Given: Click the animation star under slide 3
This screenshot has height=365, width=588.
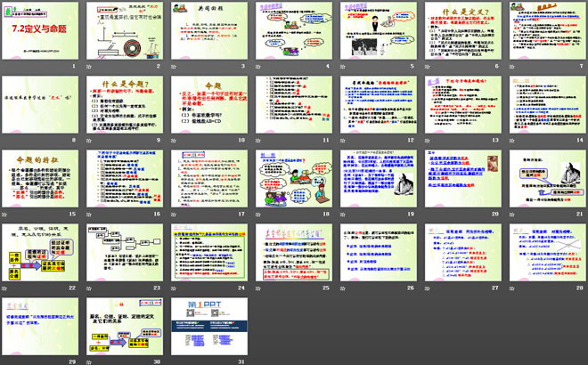Looking at the screenshot, I should [174, 67].
